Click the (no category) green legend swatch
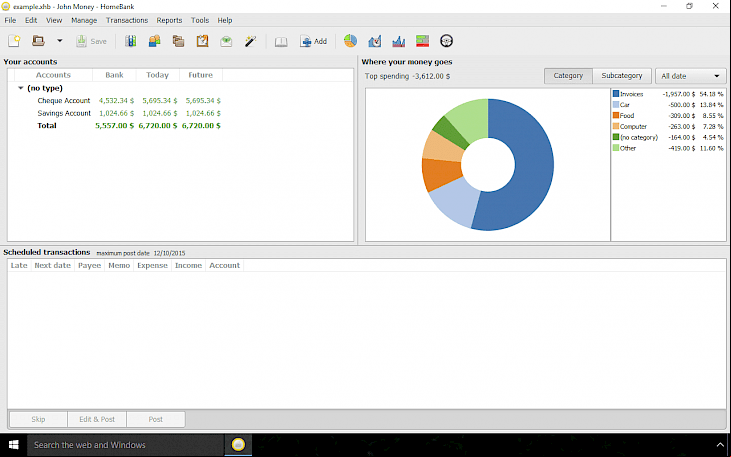The height and width of the screenshot is (457, 731). point(616,137)
